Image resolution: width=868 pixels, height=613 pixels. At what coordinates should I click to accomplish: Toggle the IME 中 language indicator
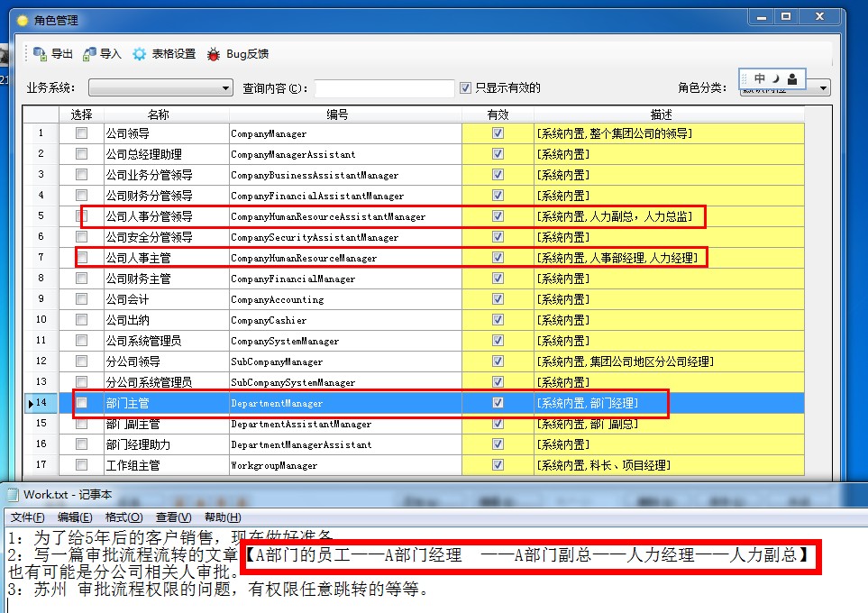(760, 78)
